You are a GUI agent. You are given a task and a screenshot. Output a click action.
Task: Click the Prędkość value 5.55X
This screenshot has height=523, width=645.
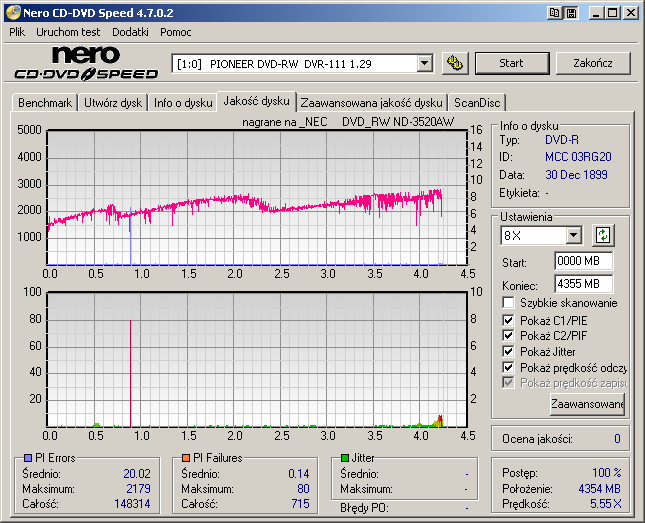click(x=606, y=504)
